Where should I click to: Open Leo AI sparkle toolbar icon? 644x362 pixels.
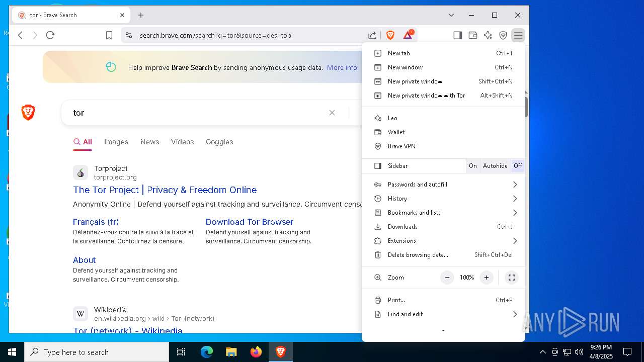(x=488, y=35)
